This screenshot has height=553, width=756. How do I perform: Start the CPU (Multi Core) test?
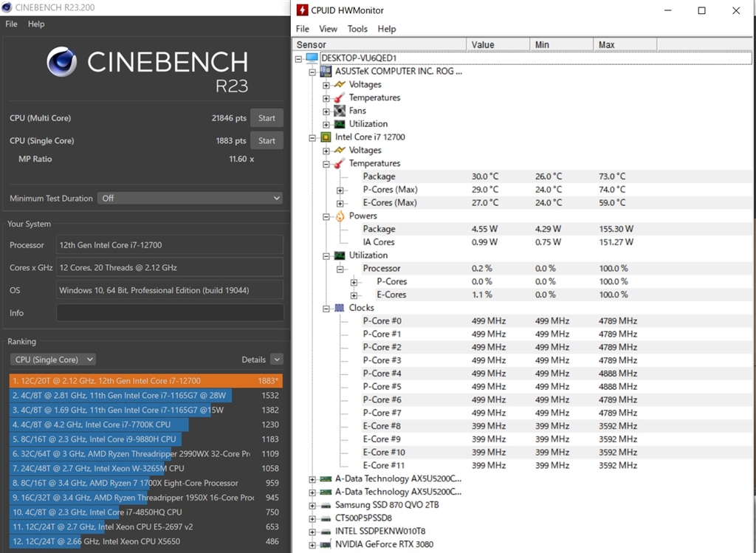(x=267, y=118)
